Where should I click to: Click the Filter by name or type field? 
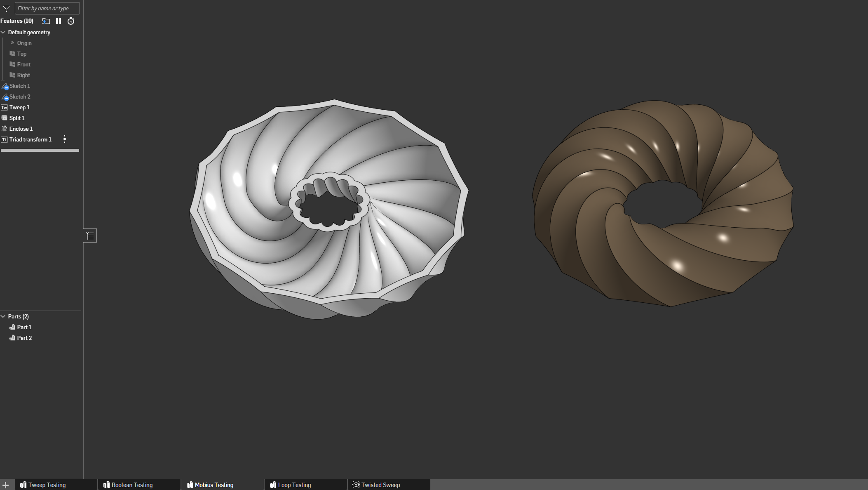[47, 8]
